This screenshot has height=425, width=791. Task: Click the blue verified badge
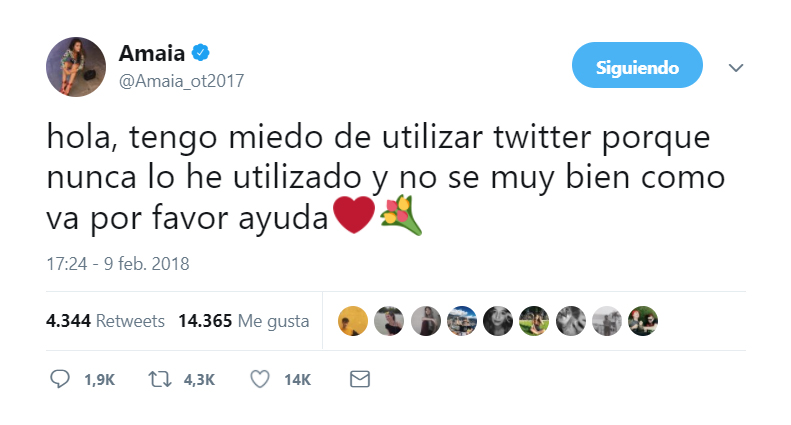(200, 54)
